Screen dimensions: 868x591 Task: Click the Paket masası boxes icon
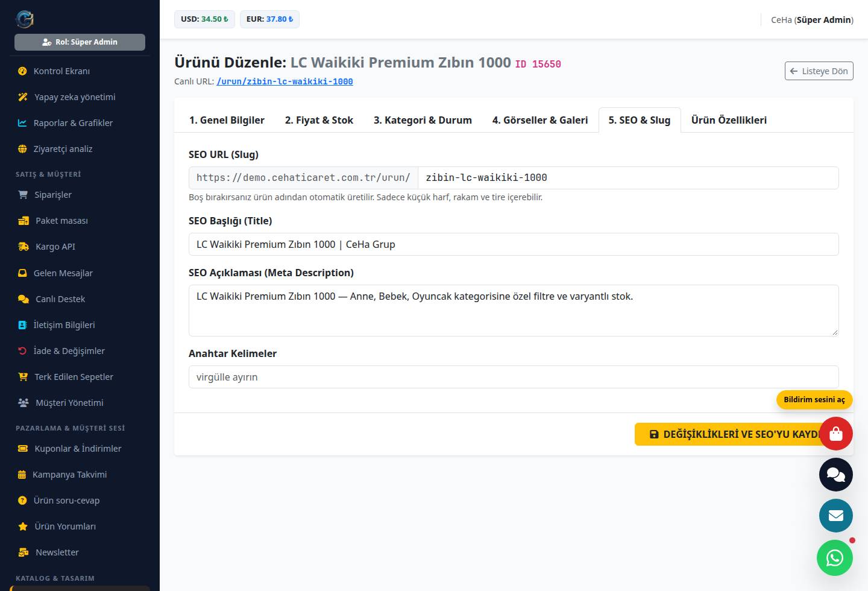[24, 221]
